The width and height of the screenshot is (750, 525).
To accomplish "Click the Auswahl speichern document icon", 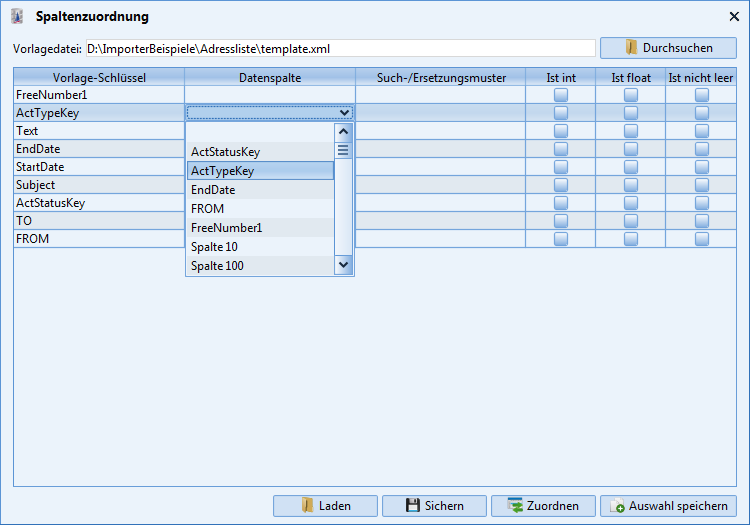I will [x=618, y=506].
